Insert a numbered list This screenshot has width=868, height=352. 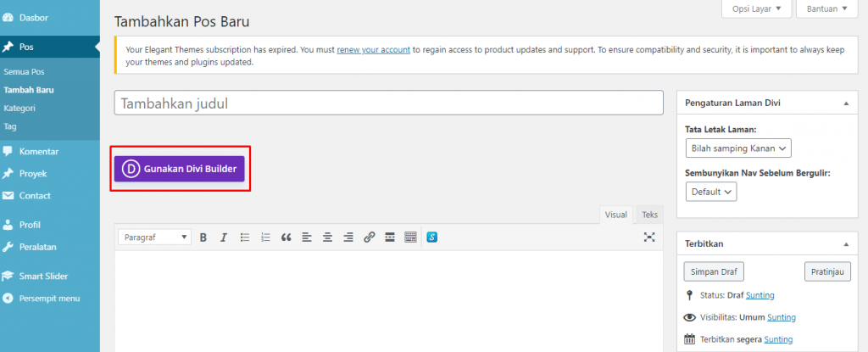pos(265,237)
